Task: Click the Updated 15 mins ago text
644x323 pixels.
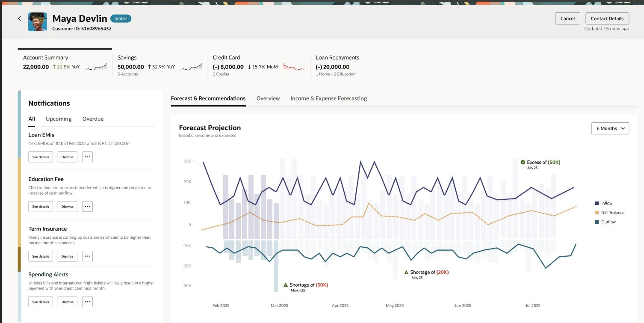Action: point(607,29)
